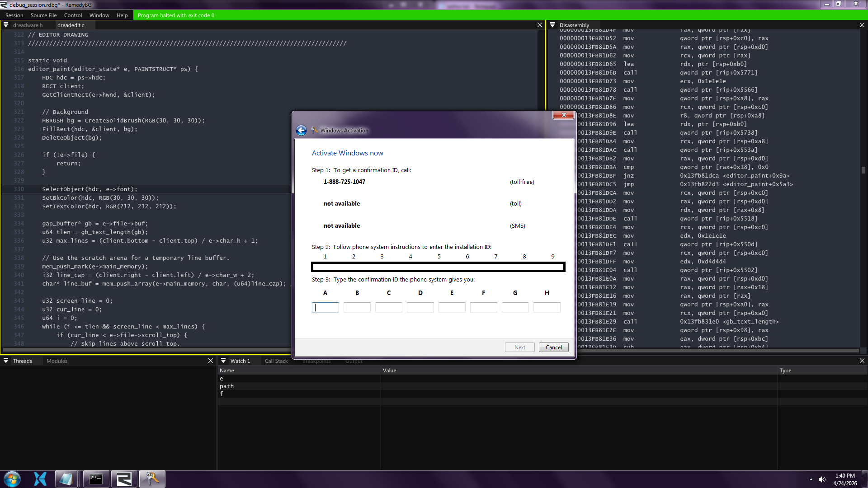Close the dreadedit.c source panel
Viewport: 868px width, 488px height.
pos(539,25)
